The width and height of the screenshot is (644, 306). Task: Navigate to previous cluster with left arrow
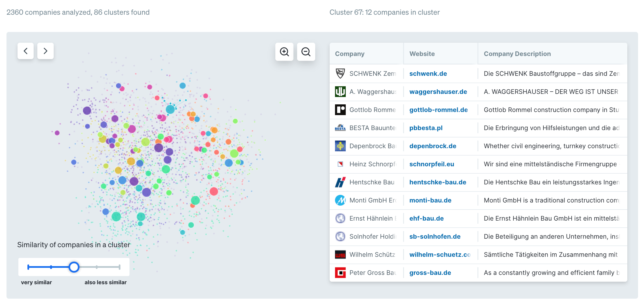pos(25,51)
